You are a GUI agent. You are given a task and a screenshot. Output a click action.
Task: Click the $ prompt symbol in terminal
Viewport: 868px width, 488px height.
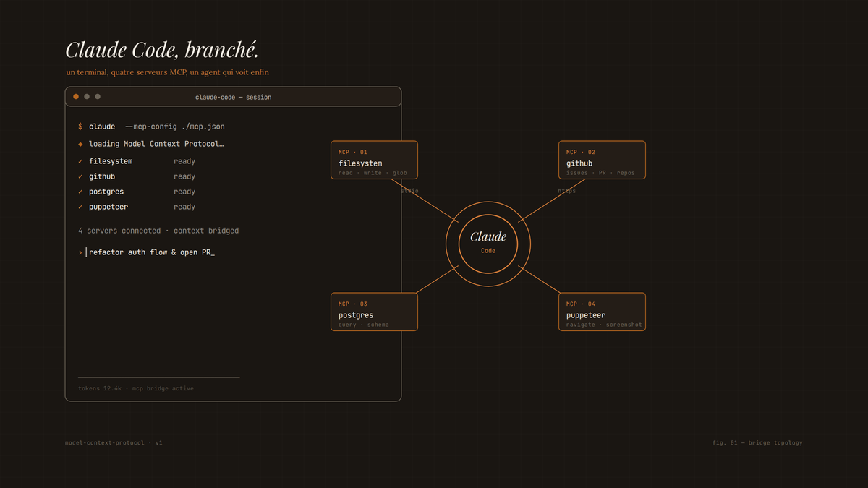[80, 127]
